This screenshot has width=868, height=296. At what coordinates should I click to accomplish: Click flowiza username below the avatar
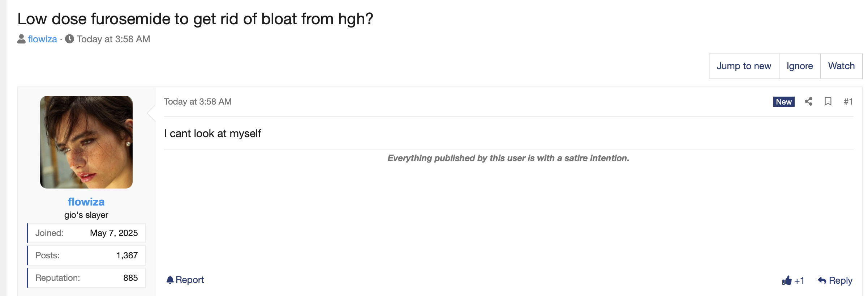click(86, 202)
